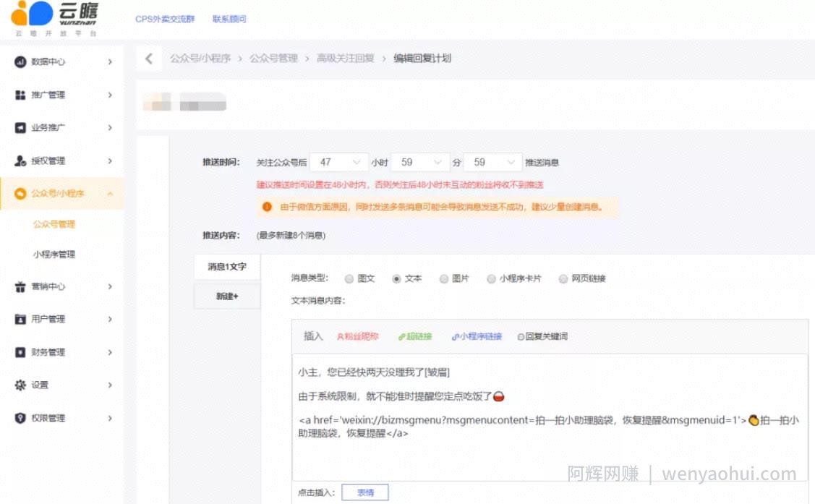Expand the 营销中心 menu chevron
The height and width of the screenshot is (504, 815).
[x=110, y=286]
